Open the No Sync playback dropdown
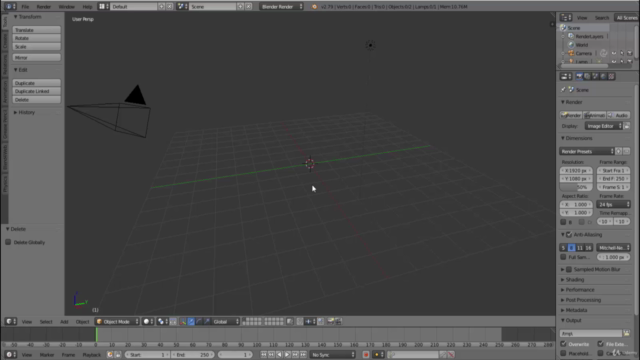This screenshot has width=640, height=360. (333, 355)
